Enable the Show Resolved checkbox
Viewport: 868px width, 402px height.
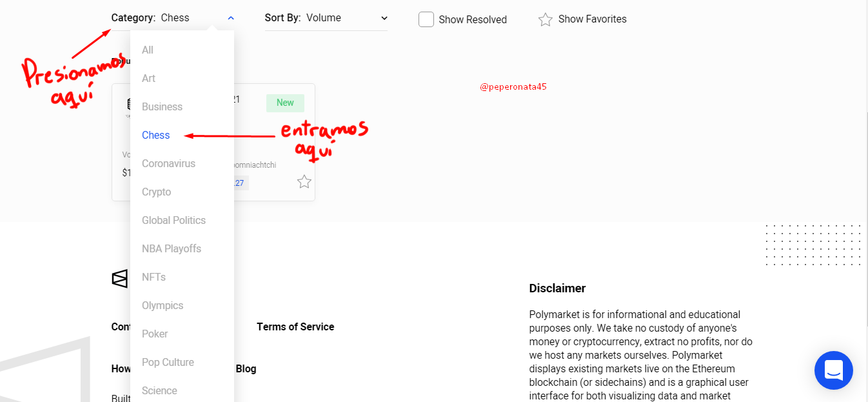[x=426, y=19]
